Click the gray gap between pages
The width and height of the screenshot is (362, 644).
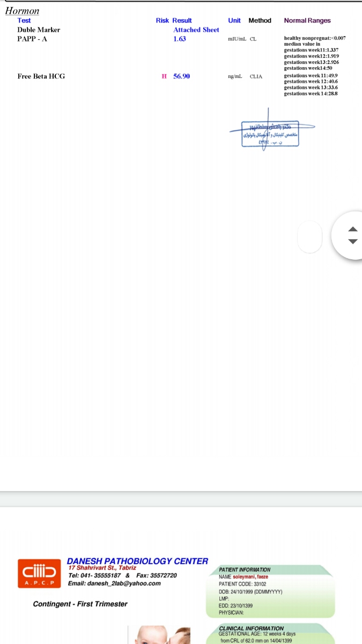[181, 499]
